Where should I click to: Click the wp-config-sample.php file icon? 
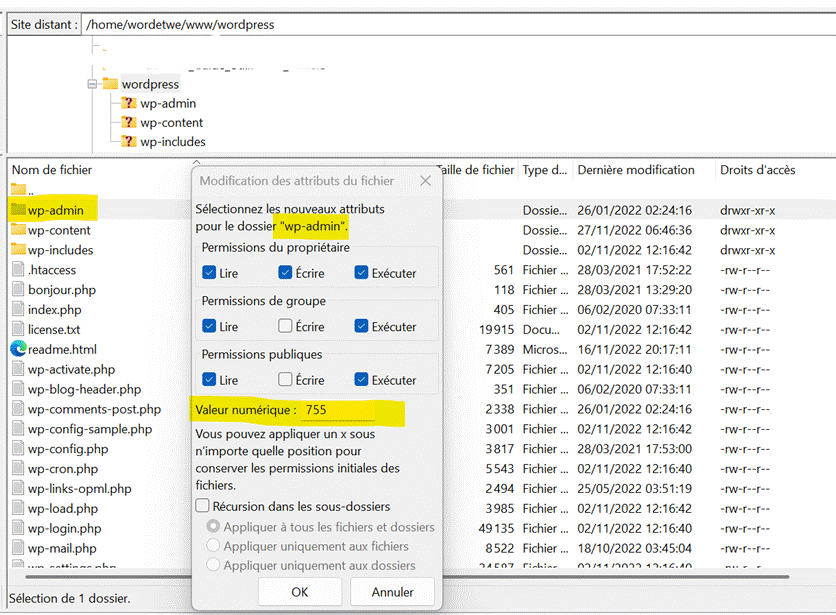pos(18,429)
